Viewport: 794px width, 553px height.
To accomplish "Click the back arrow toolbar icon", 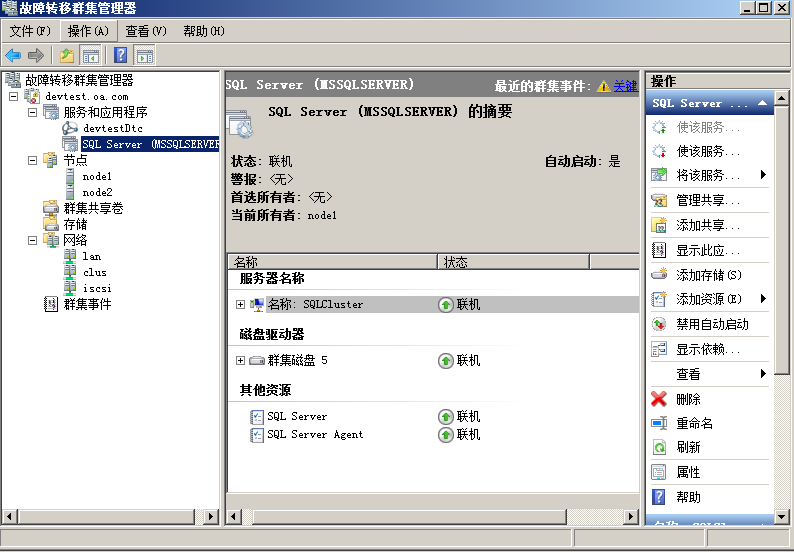I will [13, 55].
